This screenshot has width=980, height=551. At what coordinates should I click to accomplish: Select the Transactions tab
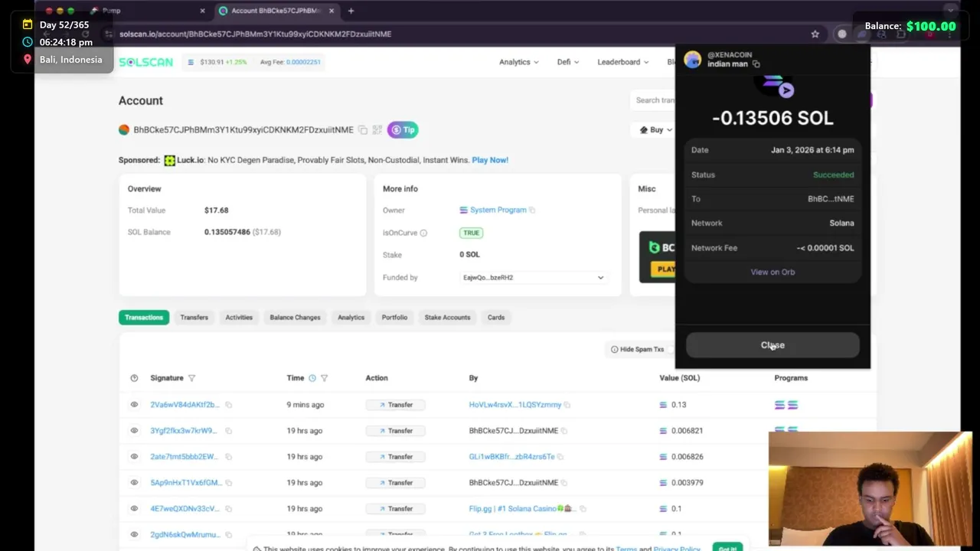(144, 317)
